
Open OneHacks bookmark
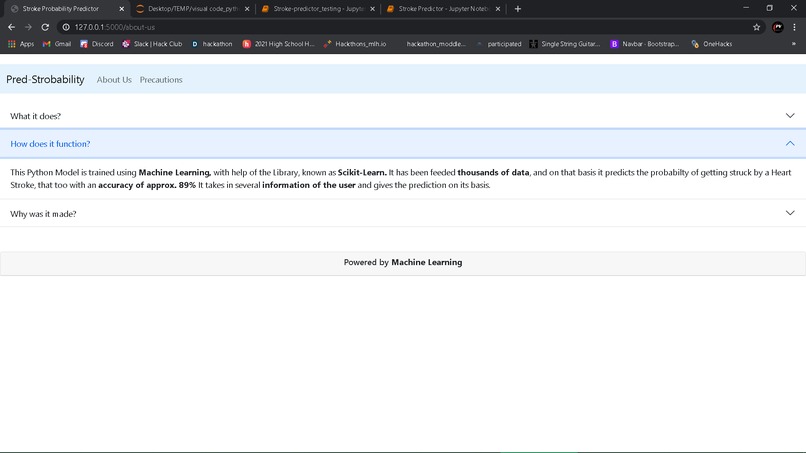(711, 44)
